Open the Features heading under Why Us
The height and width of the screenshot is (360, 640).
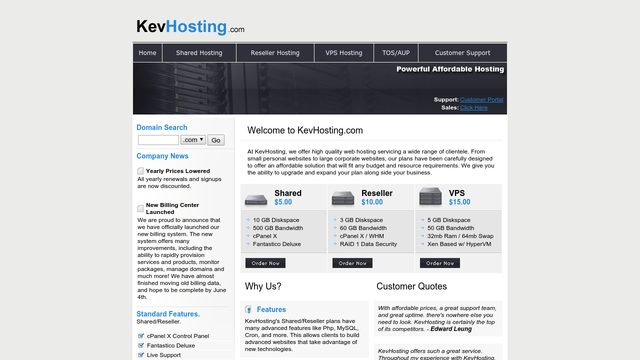click(x=271, y=309)
